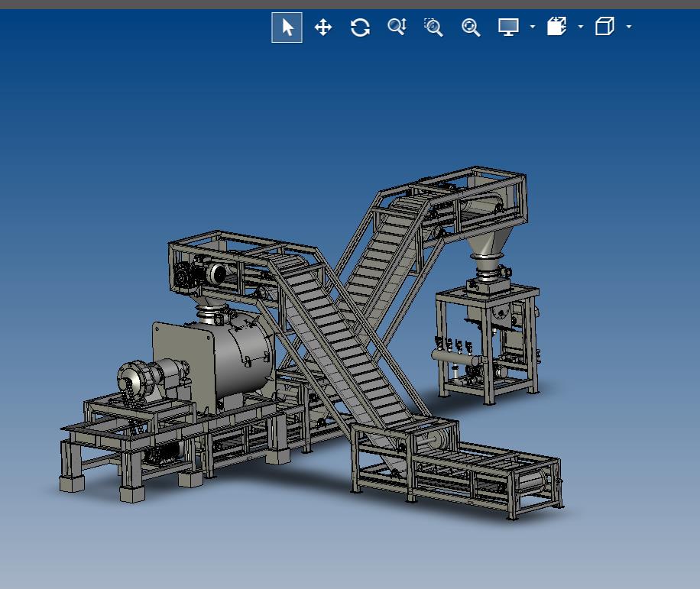Image resolution: width=700 pixels, height=589 pixels.
Task: Click the view orientation cube icon
Action: pyautogui.click(x=604, y=28)
